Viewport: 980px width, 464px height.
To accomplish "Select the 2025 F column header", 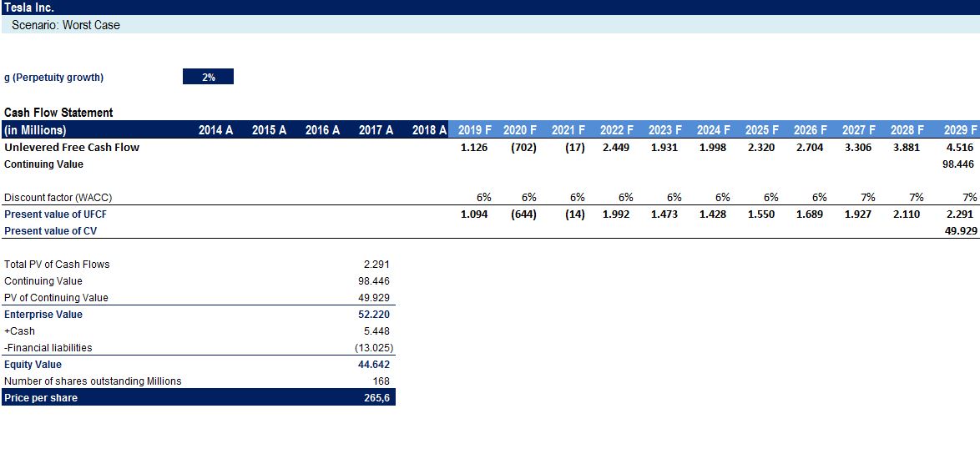I will click(x=762, y=130).
